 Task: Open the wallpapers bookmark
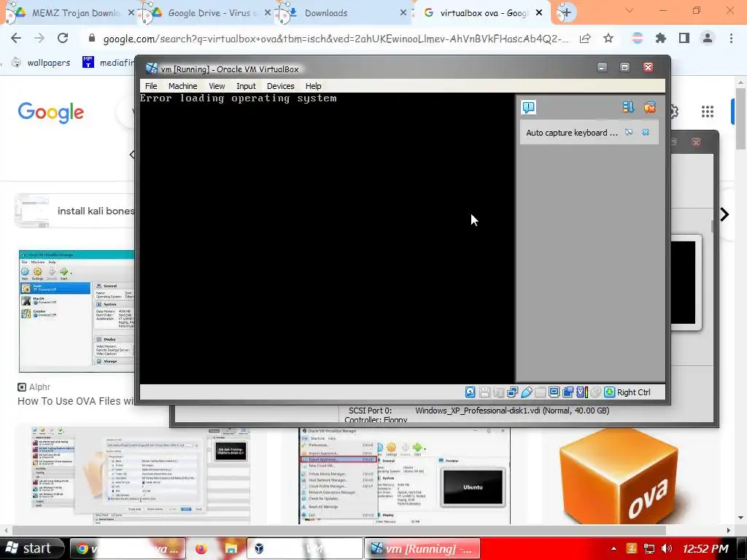[x=41, y=63]
